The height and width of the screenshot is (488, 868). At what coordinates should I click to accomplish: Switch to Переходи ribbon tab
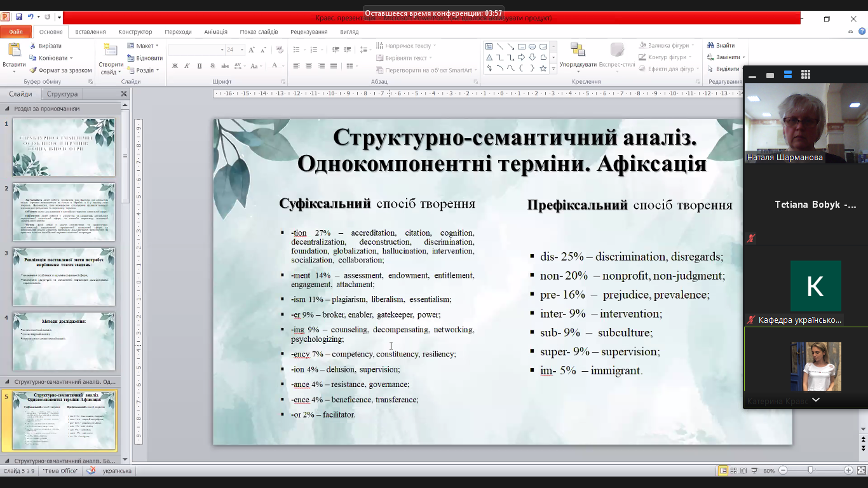click(178, 32)
